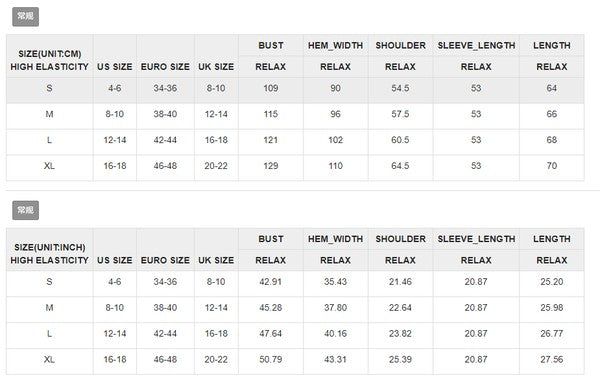
Task: Click HEM_WIDTH header in the CM table
Action: 336,46
